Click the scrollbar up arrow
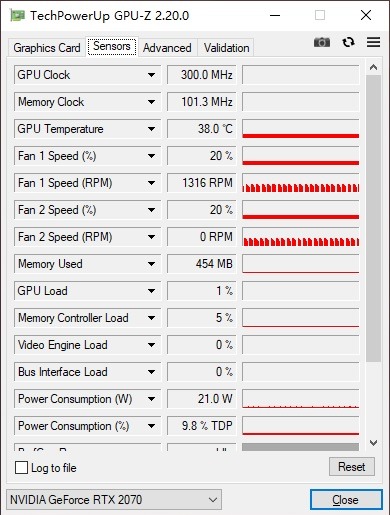Viewport: 390px width, 515px height. 373,67
